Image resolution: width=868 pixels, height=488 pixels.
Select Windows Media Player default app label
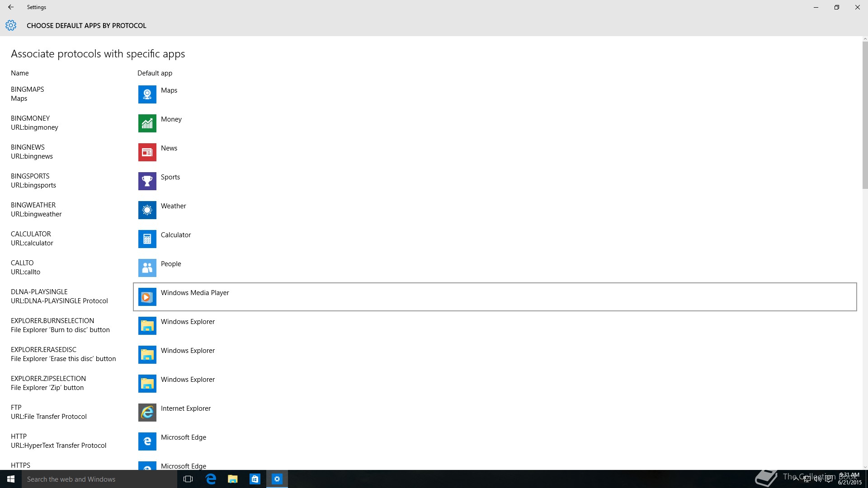click(195, 293)
